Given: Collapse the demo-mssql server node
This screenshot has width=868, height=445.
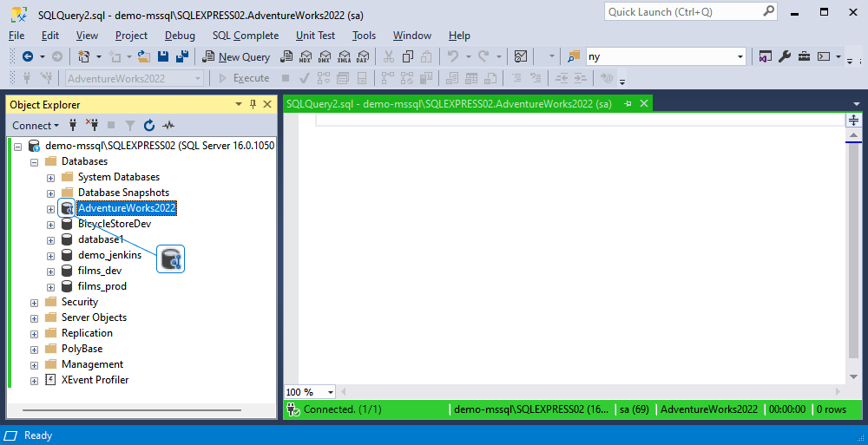Looking at the screenshot, I should (x=17, y=147).
